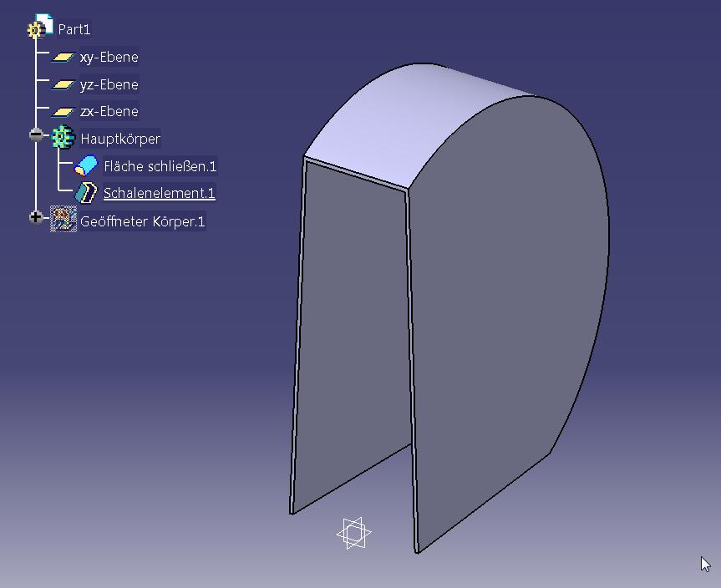Image resolution: width=721 pixels, height=588 pixels.
Task: Select the xy-Ebene plane icon
Action: [x=63, y=58]
